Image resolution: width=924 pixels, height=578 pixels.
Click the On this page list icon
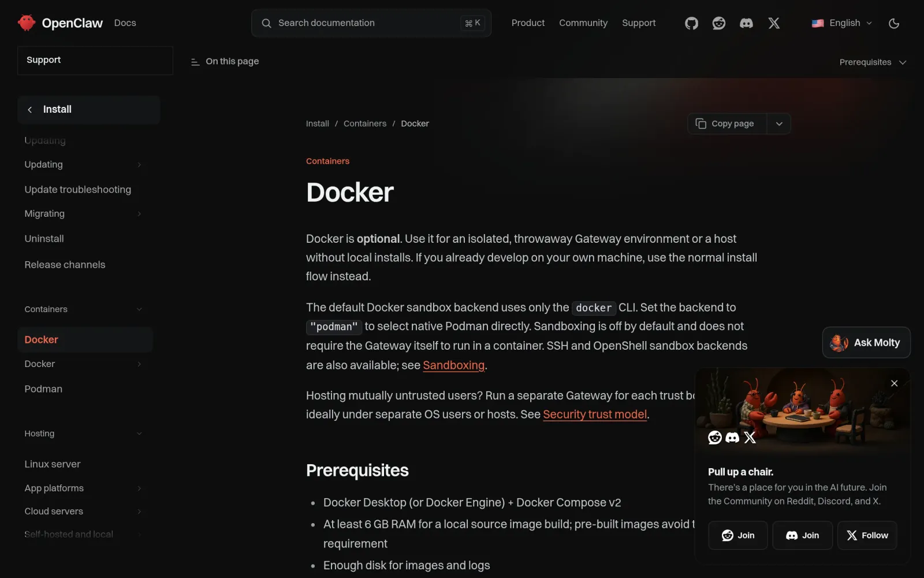tap(195, 62)
